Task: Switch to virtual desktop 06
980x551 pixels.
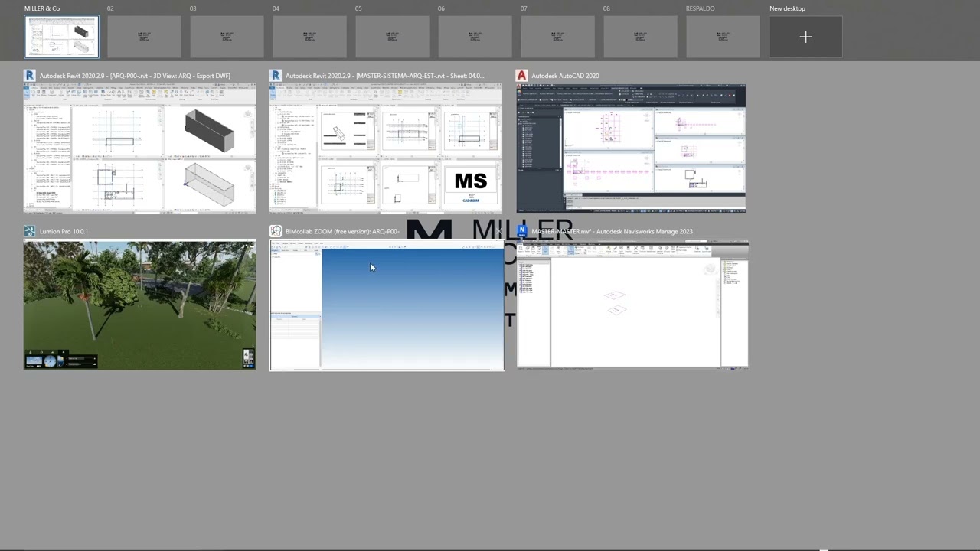Action: [x=475, y=37]
